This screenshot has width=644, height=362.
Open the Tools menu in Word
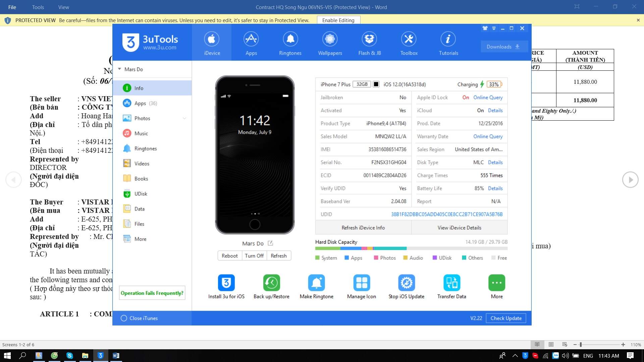click(38, 7)
